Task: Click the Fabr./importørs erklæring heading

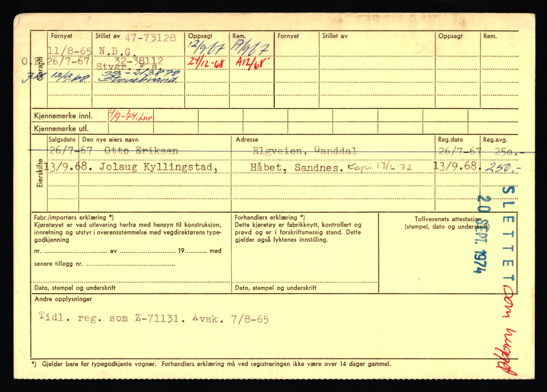Action: tap(74, 217)
